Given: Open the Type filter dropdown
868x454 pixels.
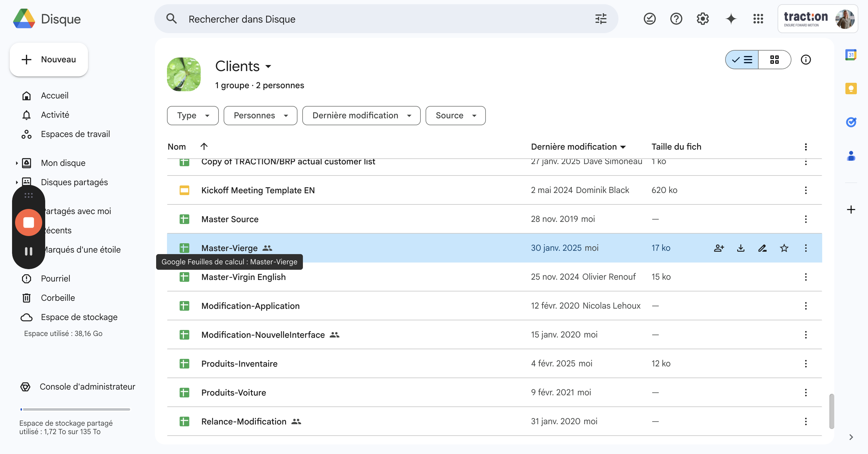Looking at the screenshot, I should pos(193,115).
